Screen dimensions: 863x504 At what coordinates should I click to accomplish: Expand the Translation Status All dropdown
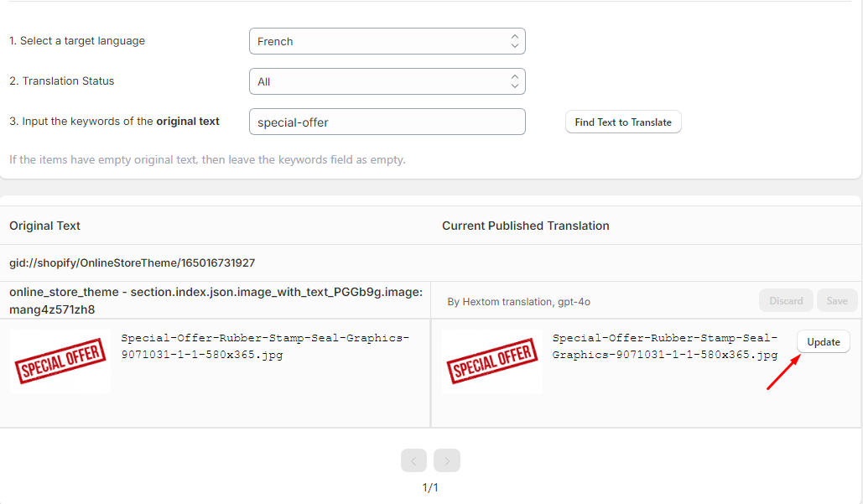[387, 81]
